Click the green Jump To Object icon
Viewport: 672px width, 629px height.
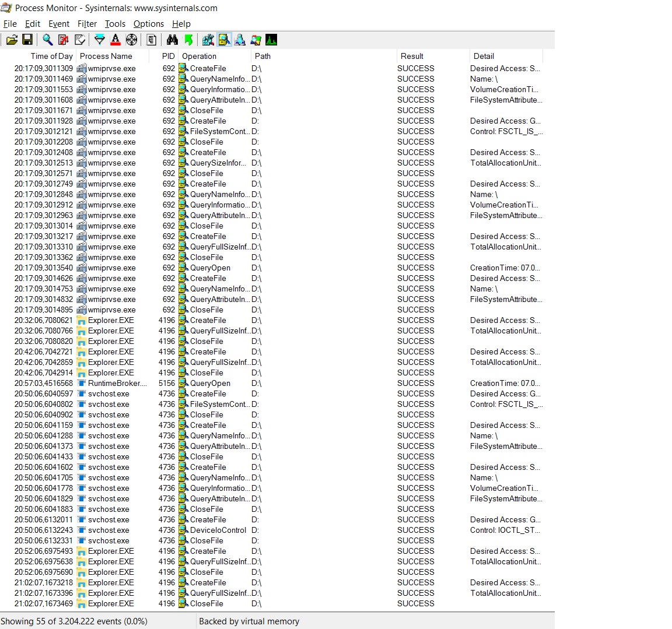(x=188, y=40)
